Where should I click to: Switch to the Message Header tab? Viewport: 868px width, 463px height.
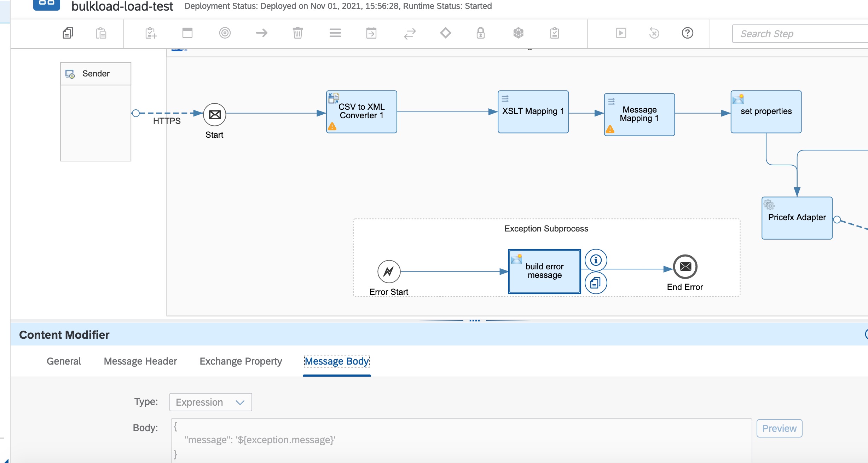pos(140,361)
